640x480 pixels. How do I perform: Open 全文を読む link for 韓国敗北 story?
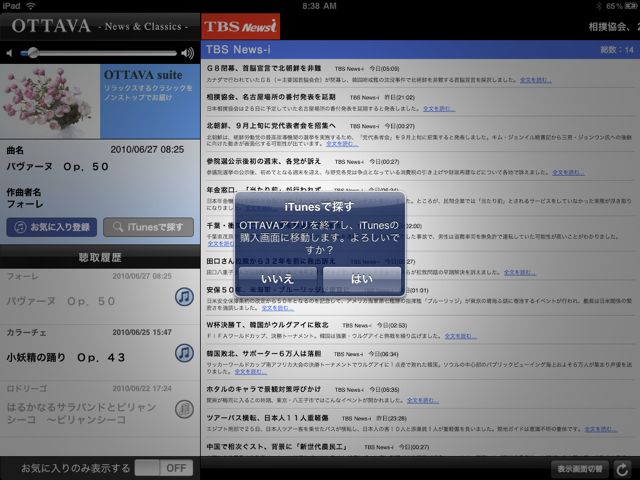pos(251,371)
